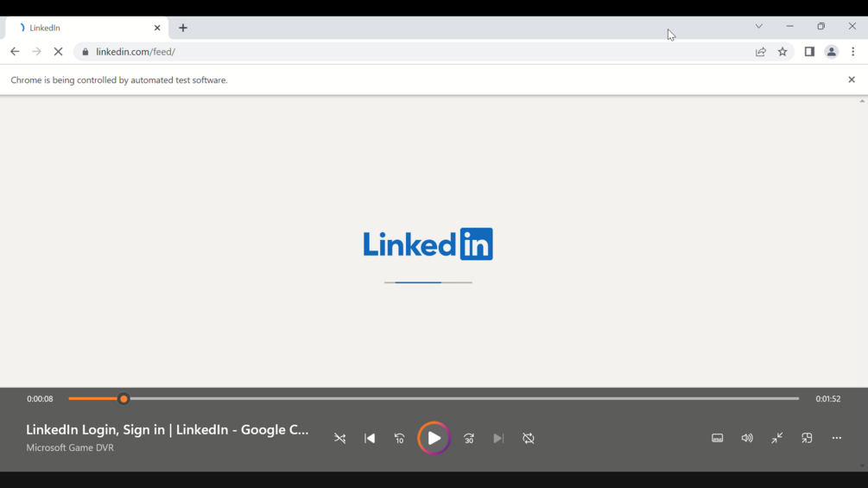The image size is (868, 488).
Task: Skip forward 30 seconds
Action: pyautogui.click(x=469, y=438)
